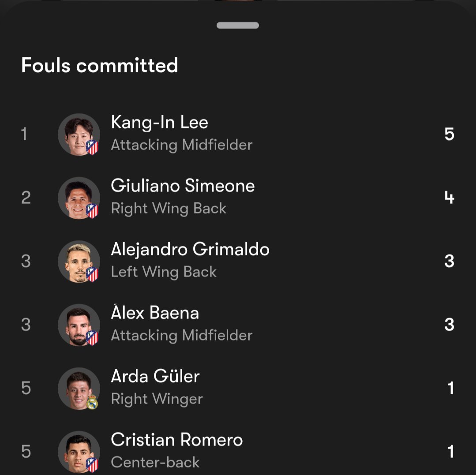Open Kang-In Lee's player photo
The height and width of the screenshot is (475, 476).
(x=79, y=135)
